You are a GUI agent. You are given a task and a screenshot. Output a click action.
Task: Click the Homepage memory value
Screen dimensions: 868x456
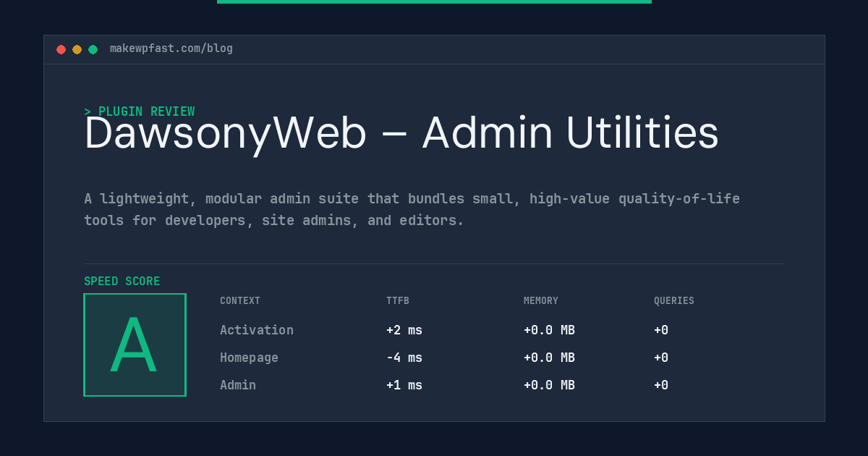549,358
